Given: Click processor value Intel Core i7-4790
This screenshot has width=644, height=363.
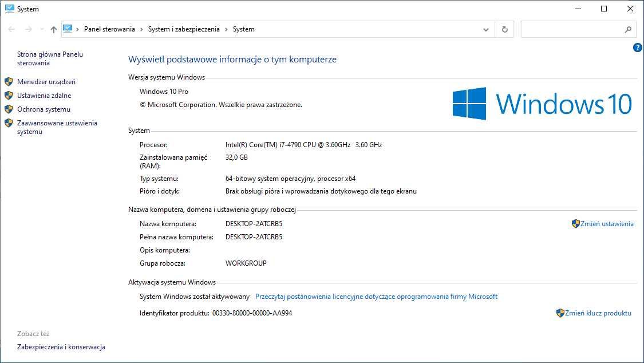Looking at the screenshot, I should [303, 144].
